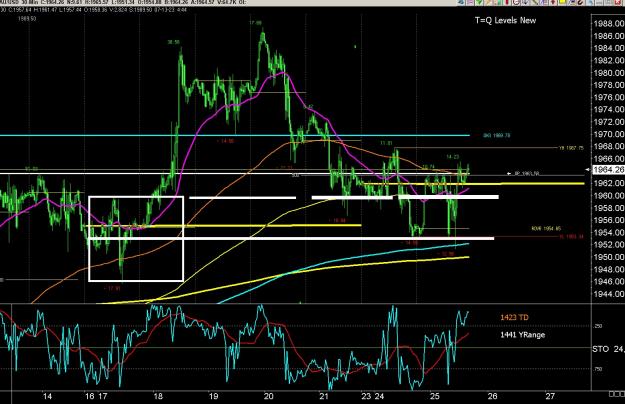Click date 14 on the time axis

point(47,396)
